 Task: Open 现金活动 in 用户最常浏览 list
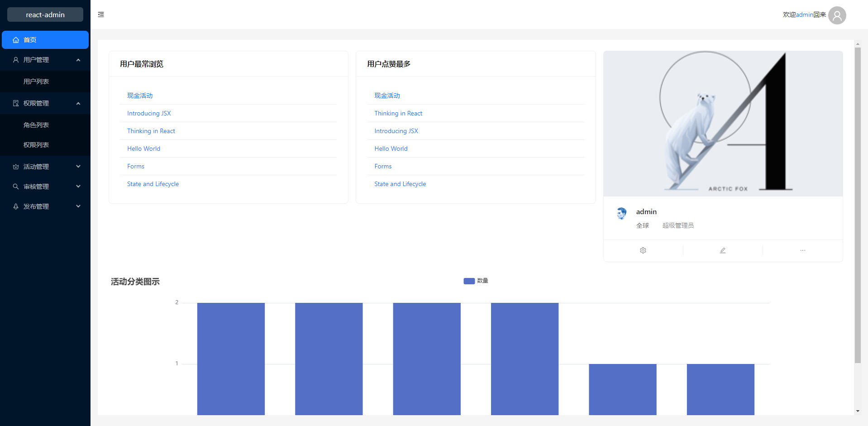coord(140,96)
